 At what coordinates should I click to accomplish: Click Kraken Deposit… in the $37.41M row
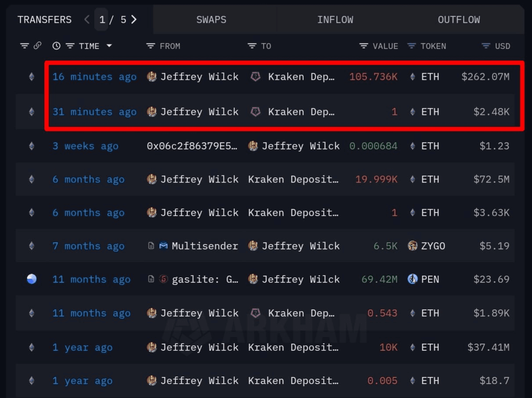coord(293,348)
